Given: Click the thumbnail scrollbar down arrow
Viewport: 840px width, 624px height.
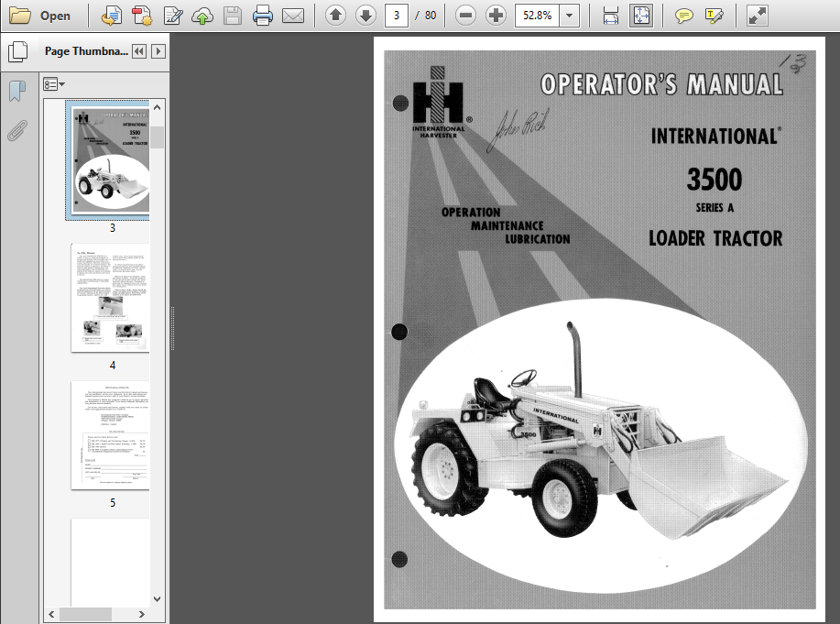Looking at the screenshot, I should point(157,599).
